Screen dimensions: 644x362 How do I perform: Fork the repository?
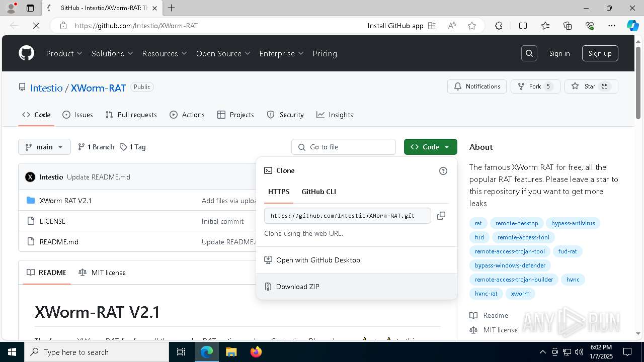(535, 86)
